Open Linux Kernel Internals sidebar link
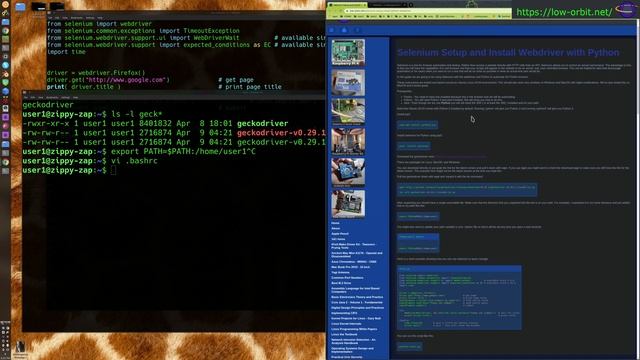 pyautogui.click(x=346, y=324)
